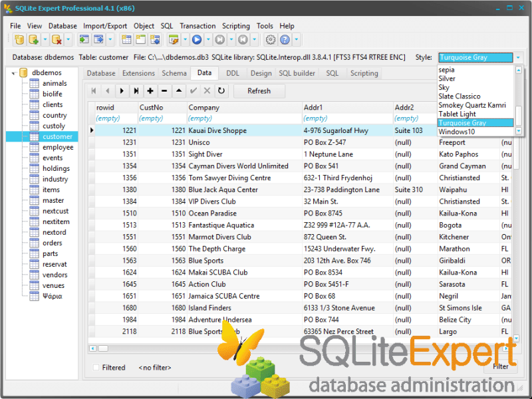Open the Transaction menu
This screenshot has height=399, width=532.
point(198,26)
